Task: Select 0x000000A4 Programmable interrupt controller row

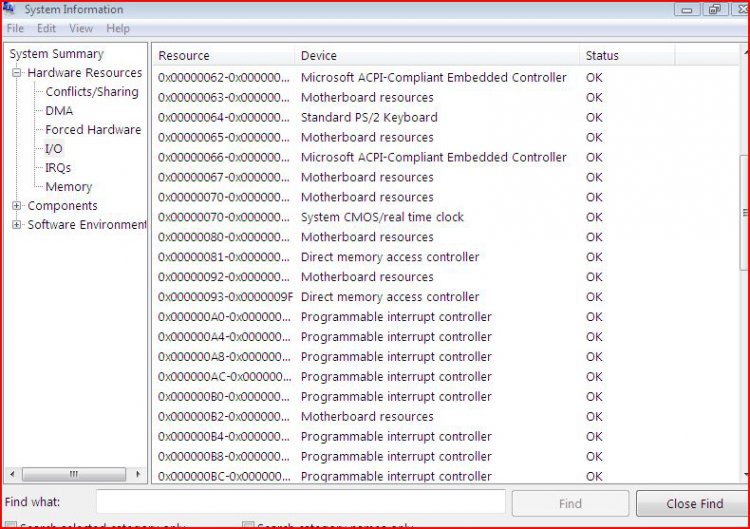Action: pos(380,337)
